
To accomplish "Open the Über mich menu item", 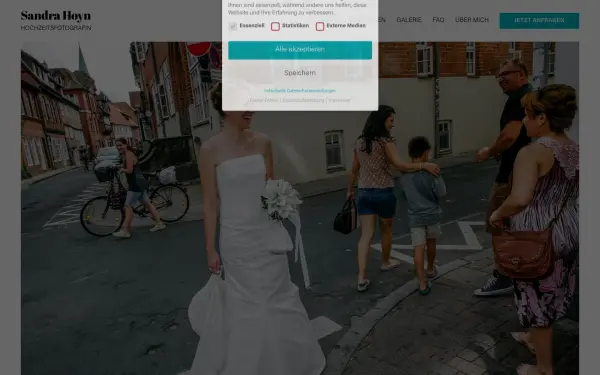I will [x=472, y=20].
